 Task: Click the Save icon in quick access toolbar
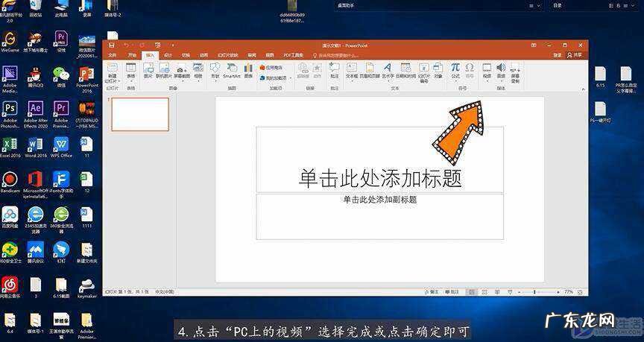[x=111, y=45]
